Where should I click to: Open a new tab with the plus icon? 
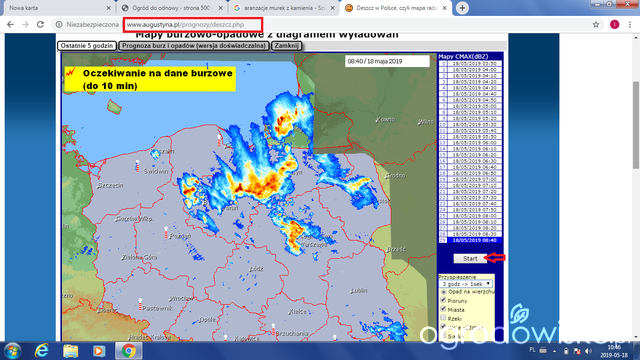tap(462, 8)
